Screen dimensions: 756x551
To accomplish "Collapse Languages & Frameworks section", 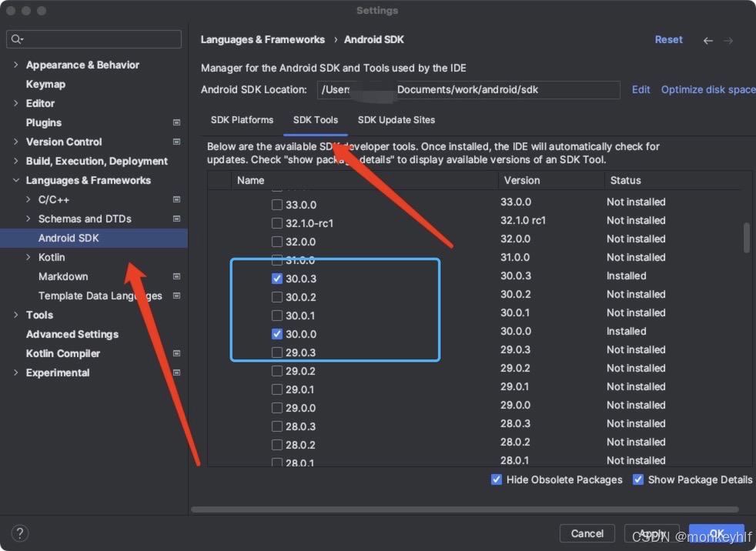I will [16, 180].
